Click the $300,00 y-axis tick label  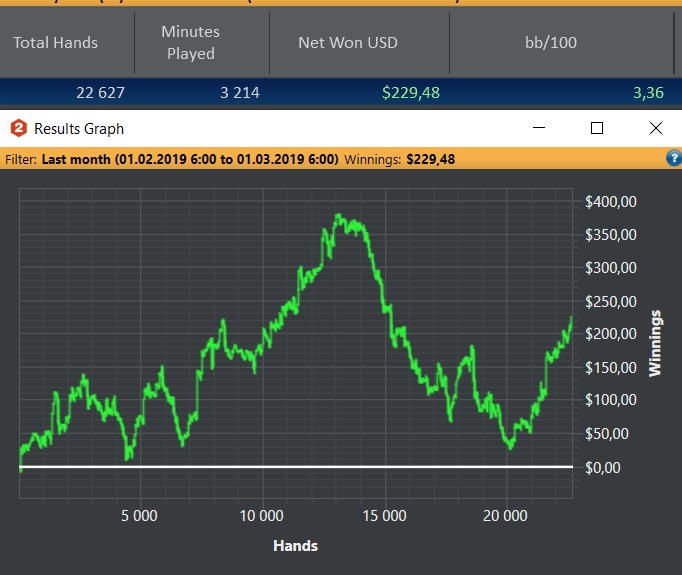610,267
